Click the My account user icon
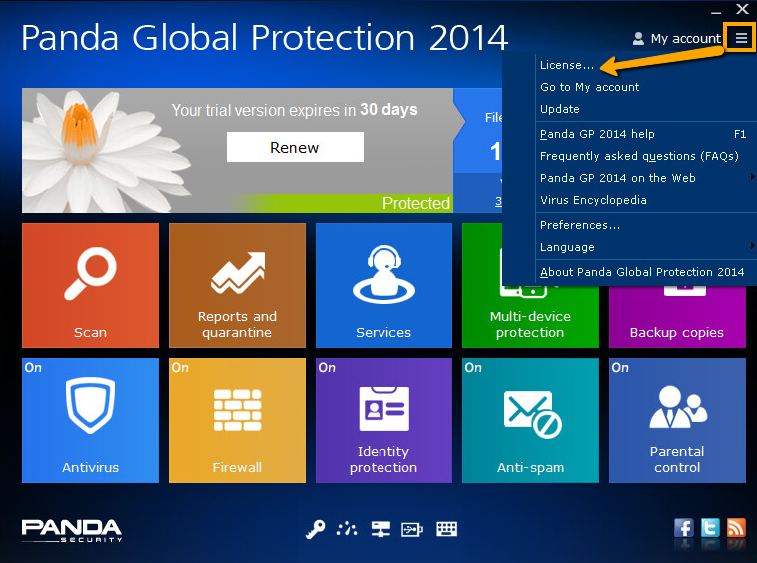The image size is (757, 563). [638, 38]
